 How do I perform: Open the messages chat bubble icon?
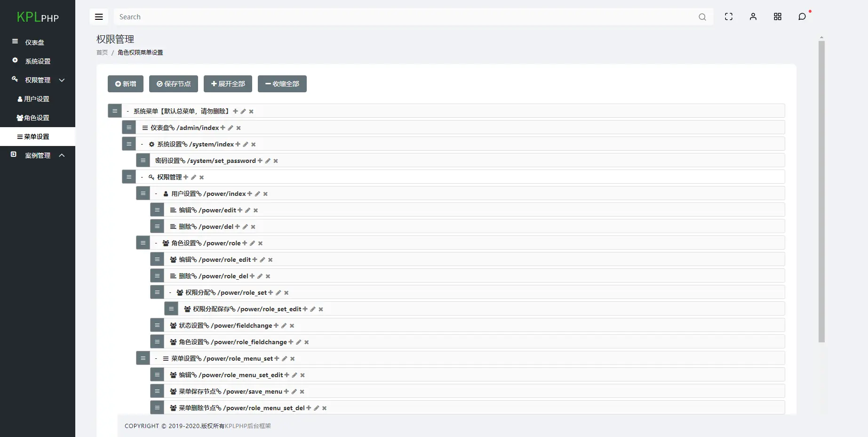(x=802, y=17)
